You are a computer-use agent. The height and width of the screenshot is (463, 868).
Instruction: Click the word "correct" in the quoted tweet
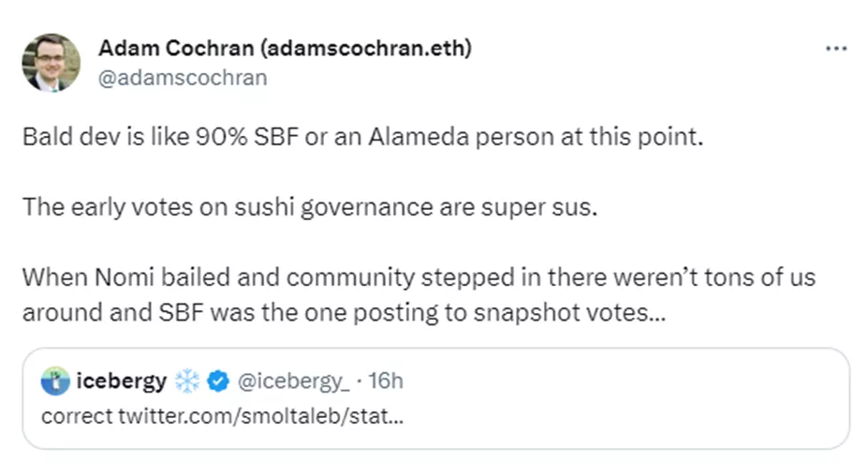[78, 414]
